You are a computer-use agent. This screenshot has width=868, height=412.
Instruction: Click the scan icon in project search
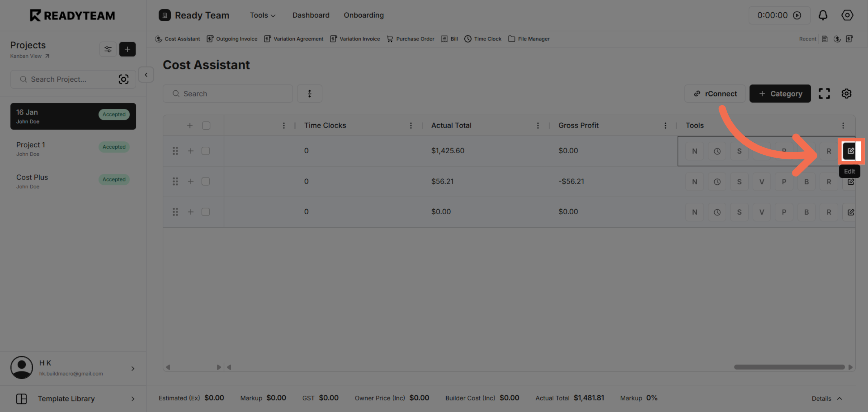[x=123, y=79]
